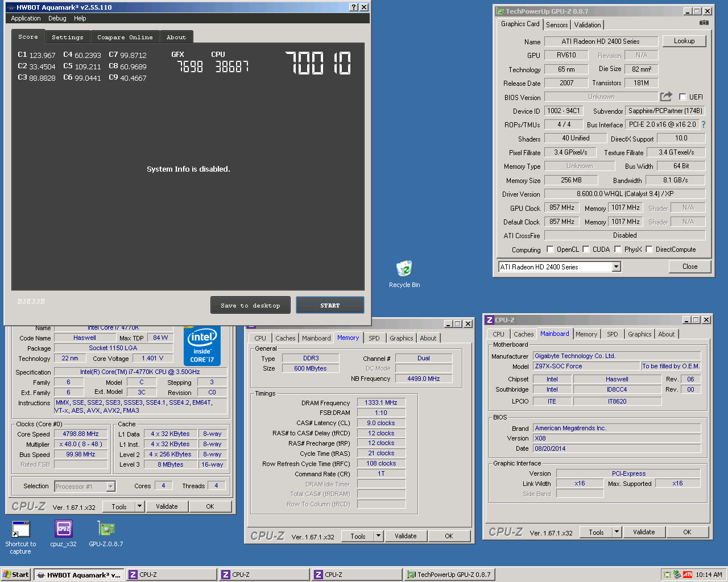Viewport: 728px width, 582px height.
Task: Tick the CUDA computing checkbox
Action: tap(586, 249)
